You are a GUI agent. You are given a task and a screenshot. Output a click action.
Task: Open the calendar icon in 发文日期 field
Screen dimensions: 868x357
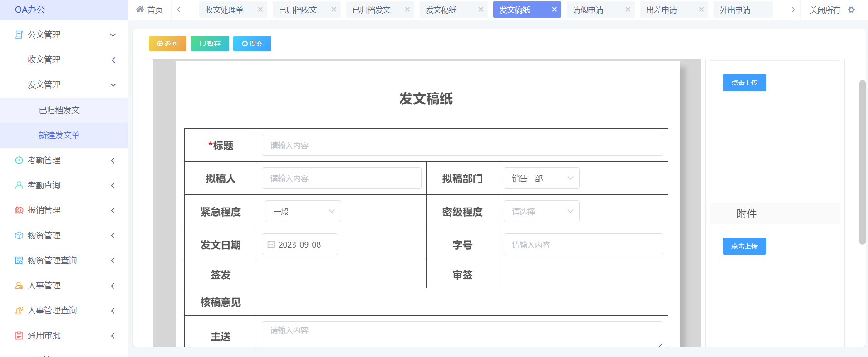click(x=271, y=244)
